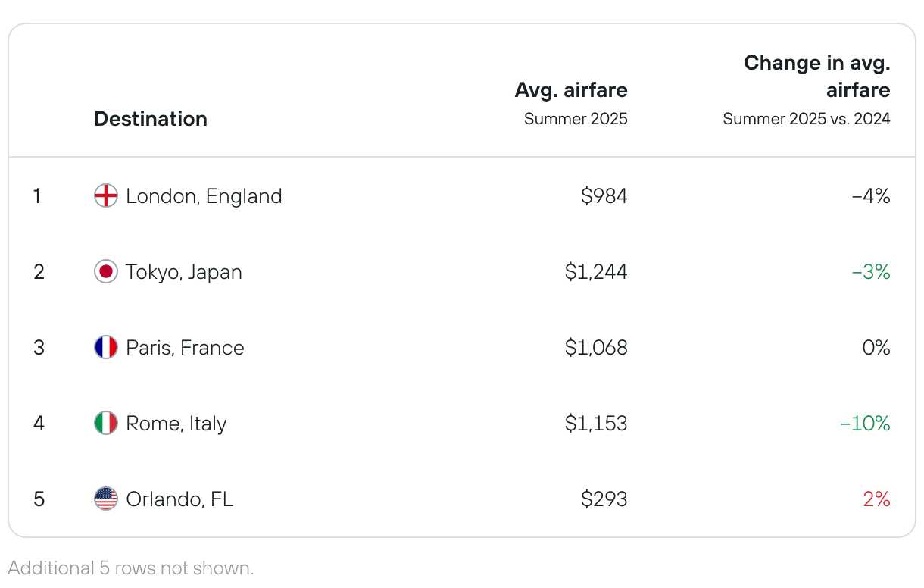Click the red 2% change value

pyautogui.click(x=876, y=499)
